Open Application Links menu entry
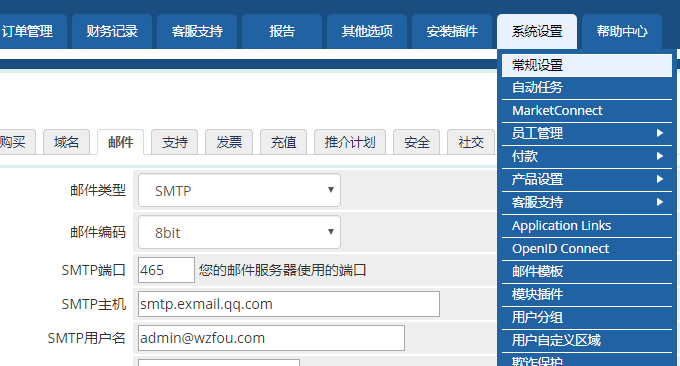This screenshot has width=680, height=366. click(587, 225)
